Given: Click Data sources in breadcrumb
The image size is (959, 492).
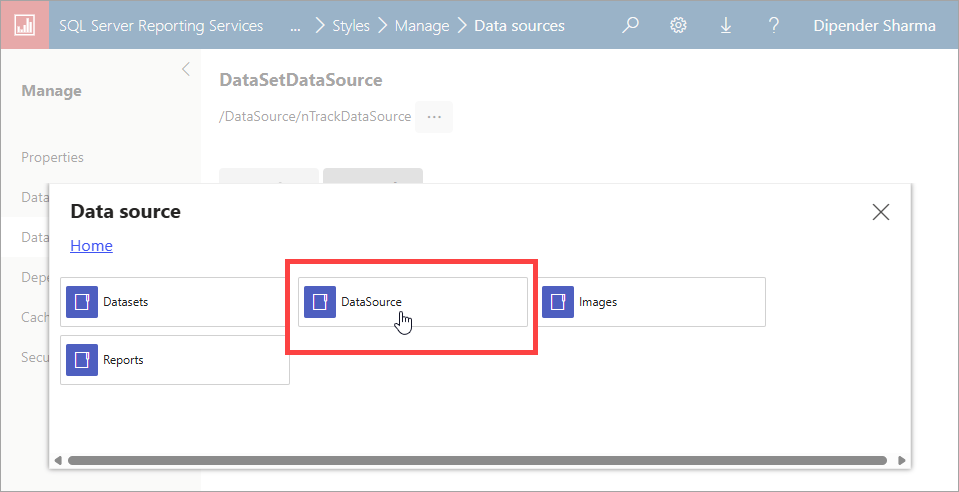Looking at the screenshot, I should coord(519,26).
